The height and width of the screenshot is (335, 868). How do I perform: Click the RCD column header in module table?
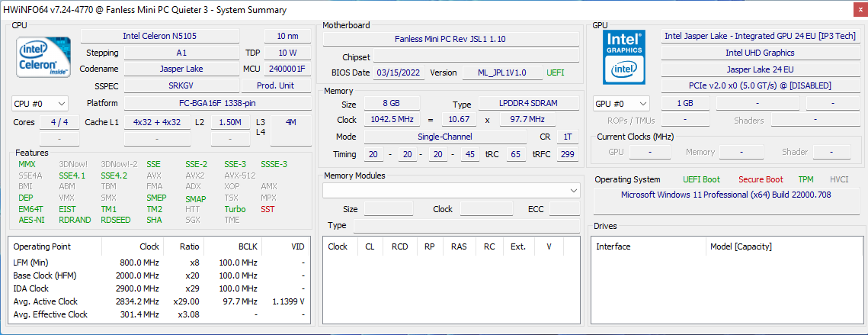pos(399,246)
